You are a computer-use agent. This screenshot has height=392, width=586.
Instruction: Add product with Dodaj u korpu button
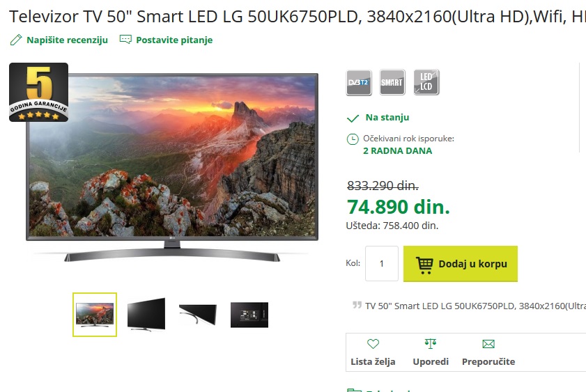point(461,264)
